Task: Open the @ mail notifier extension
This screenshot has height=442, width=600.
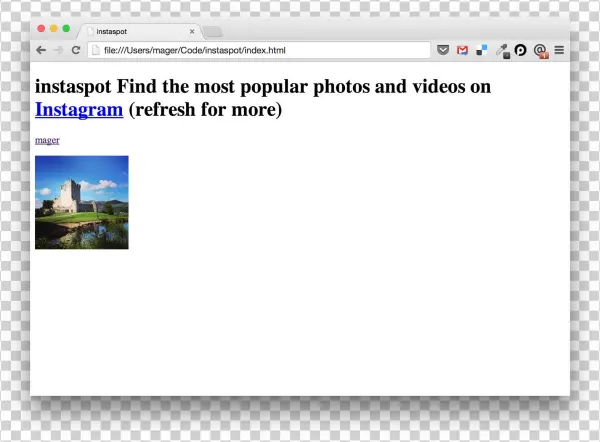Action: [541, 51]
